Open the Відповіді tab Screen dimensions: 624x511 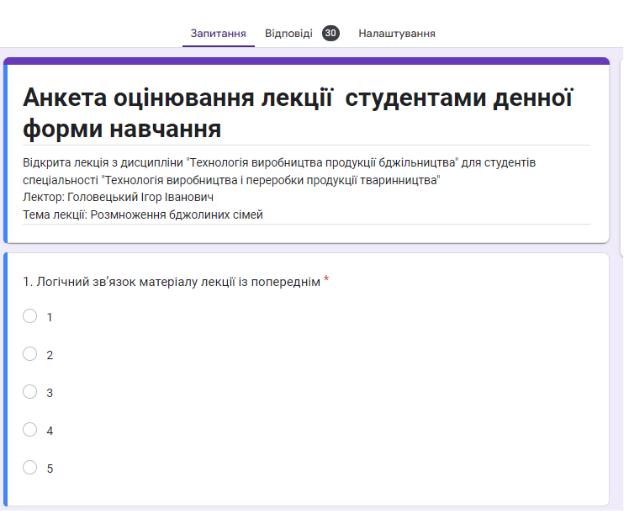(289, 33)
